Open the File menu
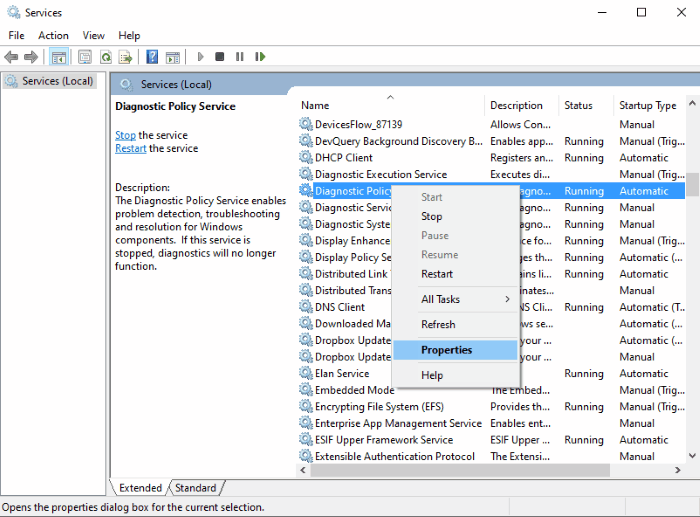Viewport: 700px width, 517px height. [17, 35]
